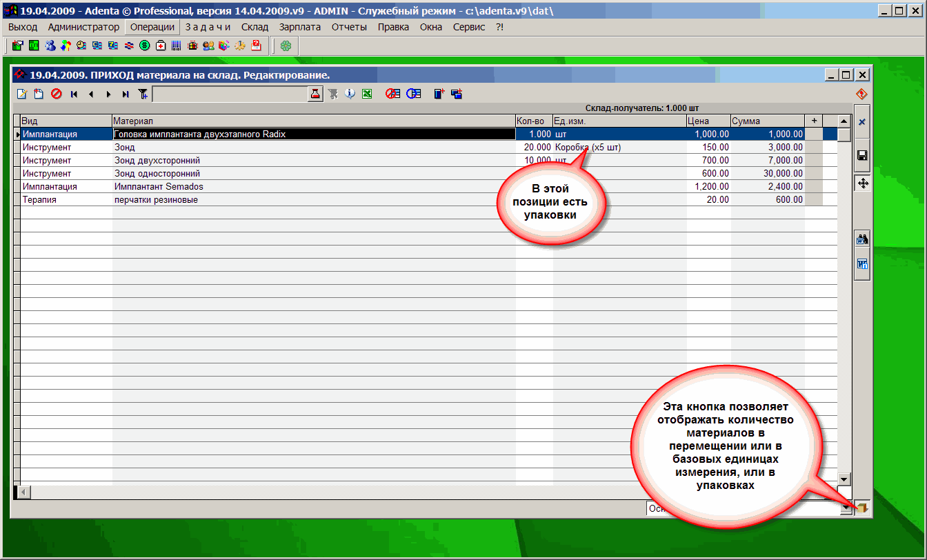This screenshot has height=560, width=927.
Task: Open the Склад menu
Action: click(x=255, y=27)
